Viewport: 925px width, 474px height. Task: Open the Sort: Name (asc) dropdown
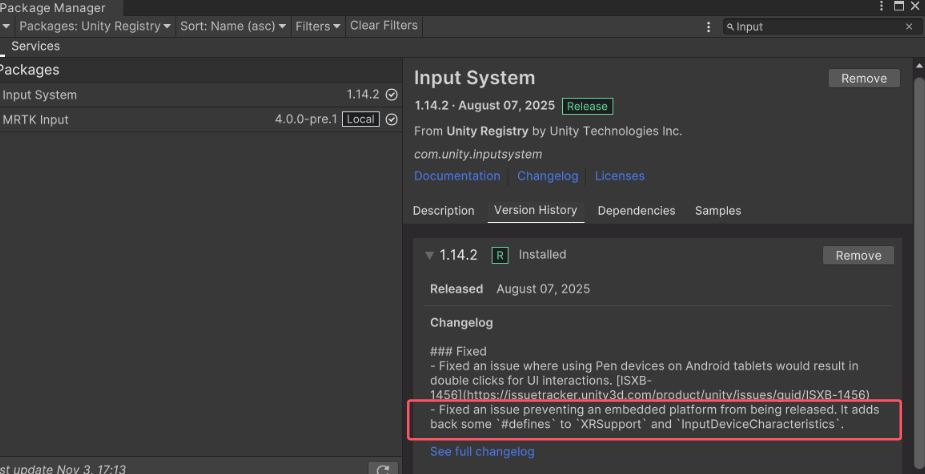pyautogui.click(x=233, y=27)
